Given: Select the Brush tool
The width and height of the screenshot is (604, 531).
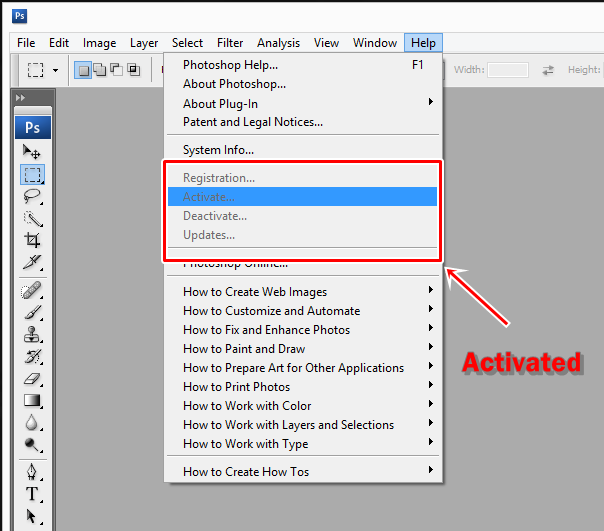Looking at the screenshot, I should pyautogui.click(x=32, y=312).
